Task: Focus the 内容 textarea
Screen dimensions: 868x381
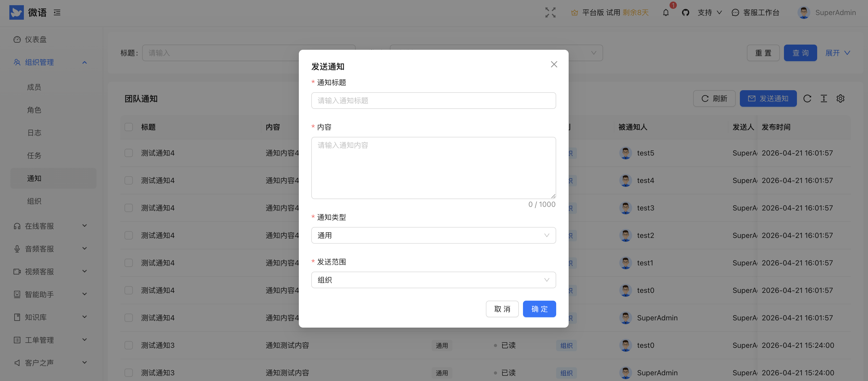Action: coord(433,168)
